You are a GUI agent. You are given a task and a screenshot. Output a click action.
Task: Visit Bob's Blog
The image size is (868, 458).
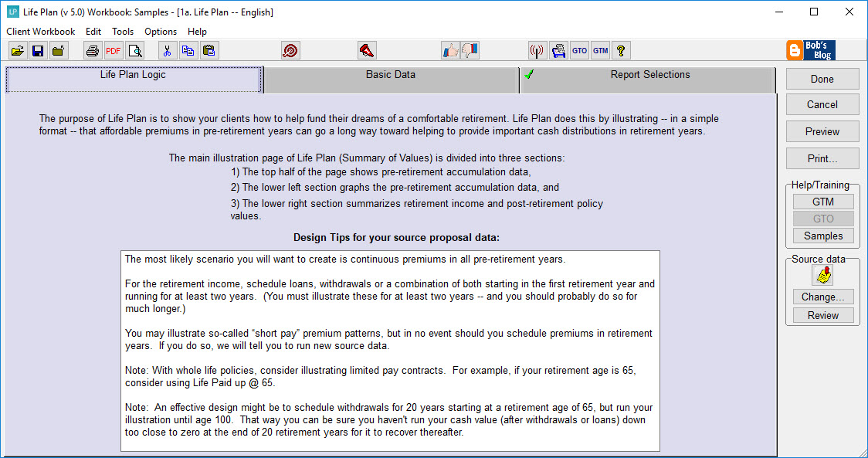[x=811, y=50]
